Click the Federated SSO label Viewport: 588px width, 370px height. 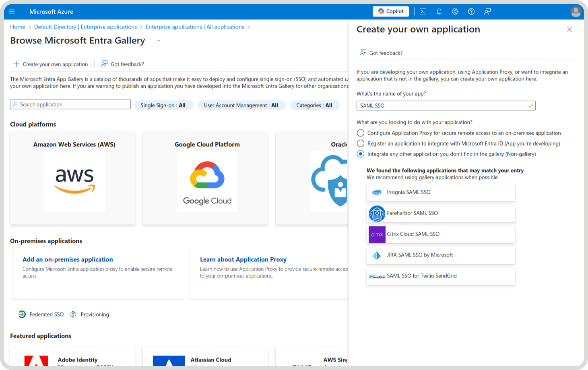click(47, 314)
